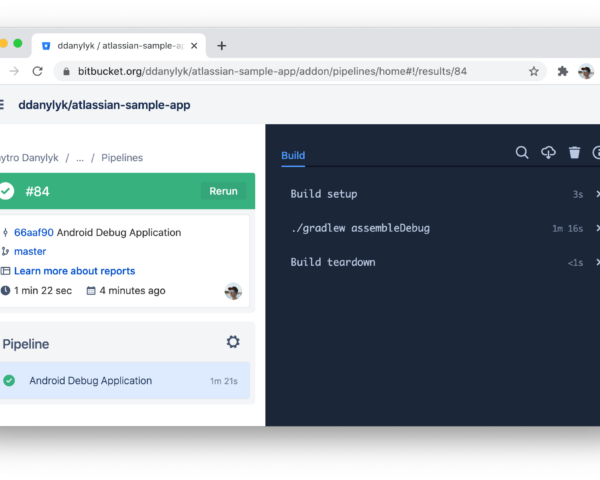Download the build log via cloud icon
This screenshot has height=480, width=600.
(548, 153)
